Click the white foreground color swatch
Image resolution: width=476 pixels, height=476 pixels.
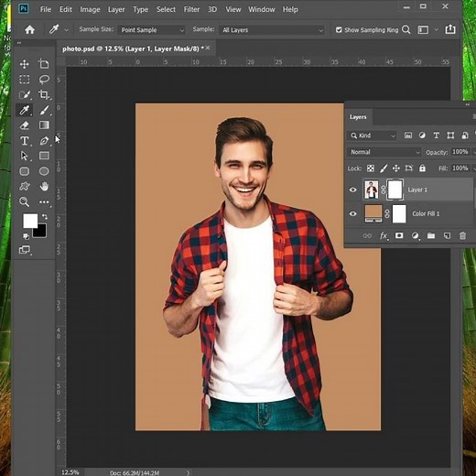[x=30, y=221]
